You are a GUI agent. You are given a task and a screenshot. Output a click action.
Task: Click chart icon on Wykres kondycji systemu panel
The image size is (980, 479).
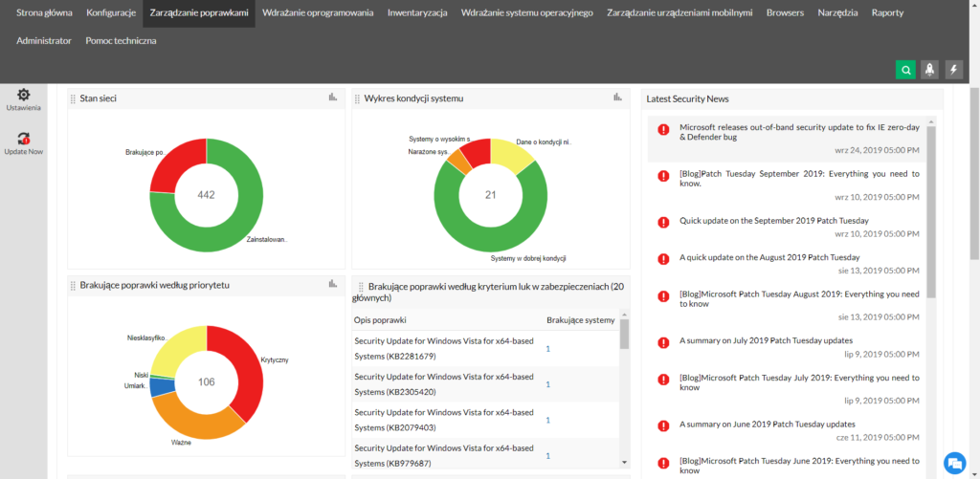click(618, 97)
